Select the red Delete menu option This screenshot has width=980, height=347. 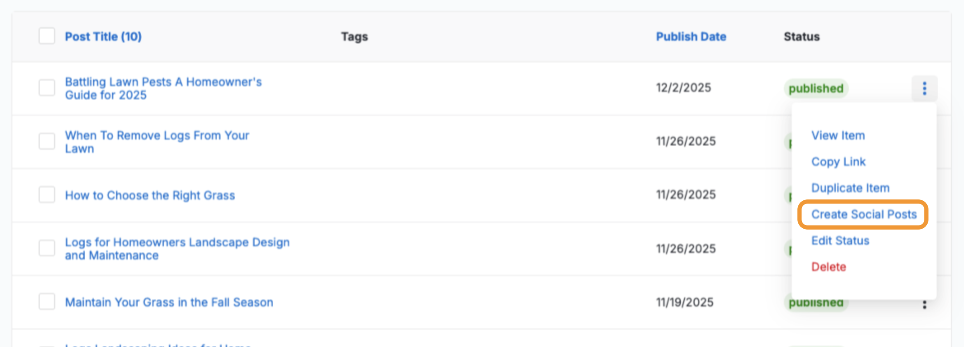click(828, 267)
